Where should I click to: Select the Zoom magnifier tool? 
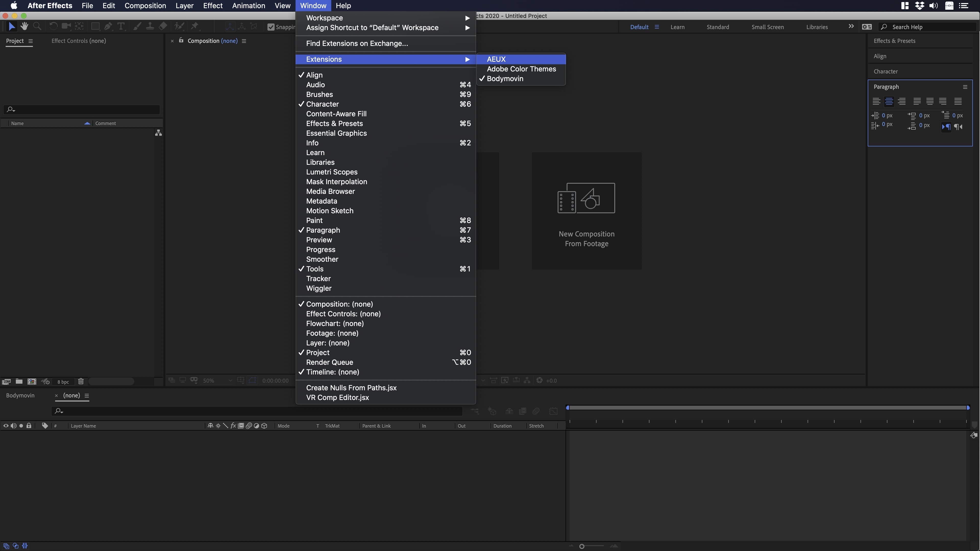tap(37, 26)
